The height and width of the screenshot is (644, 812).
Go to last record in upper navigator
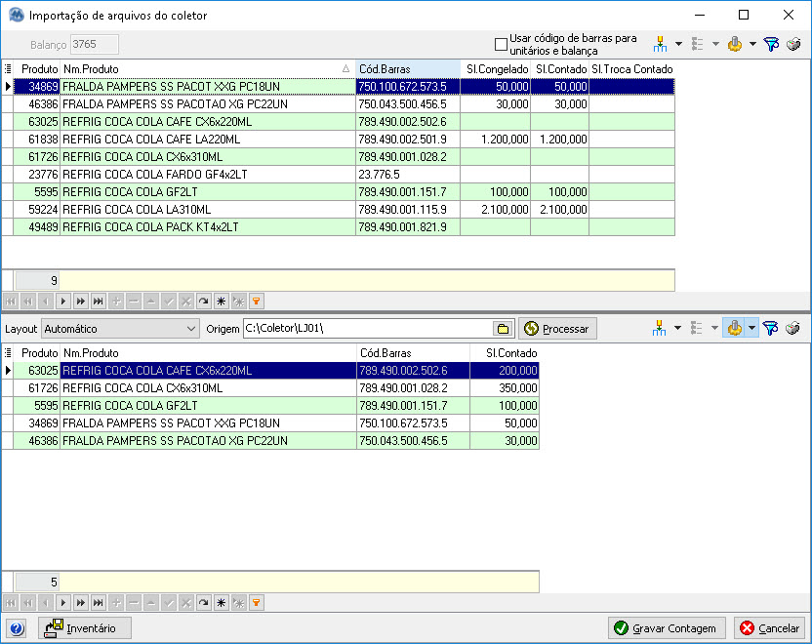(x=99, y=302)
